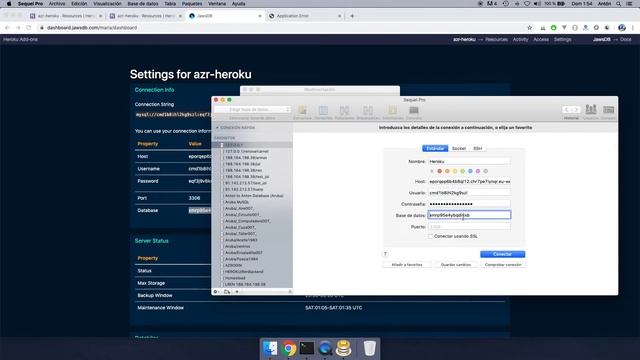The image size is (640, 360).
Task: Open the Ayuda menu
Action: coord(238,4)
